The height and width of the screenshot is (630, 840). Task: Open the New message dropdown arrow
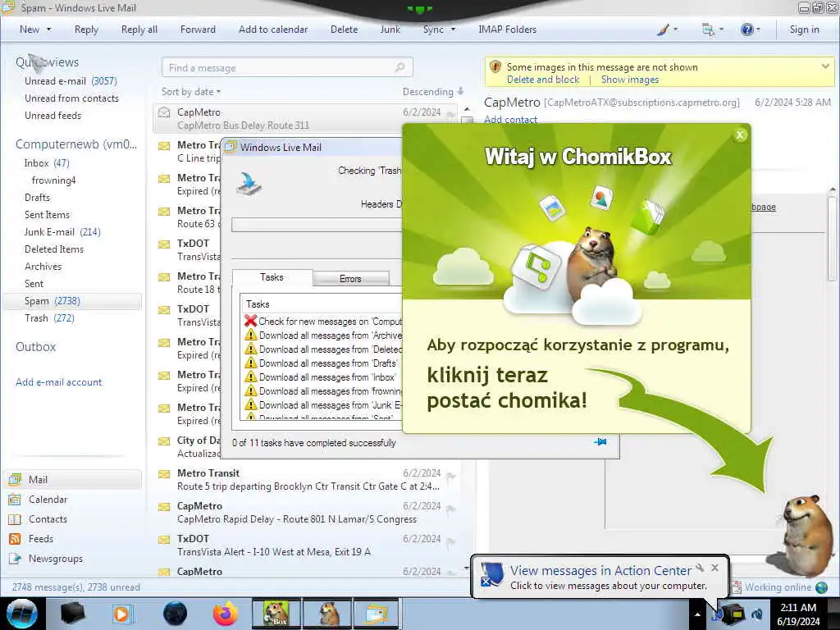[48, 30]
